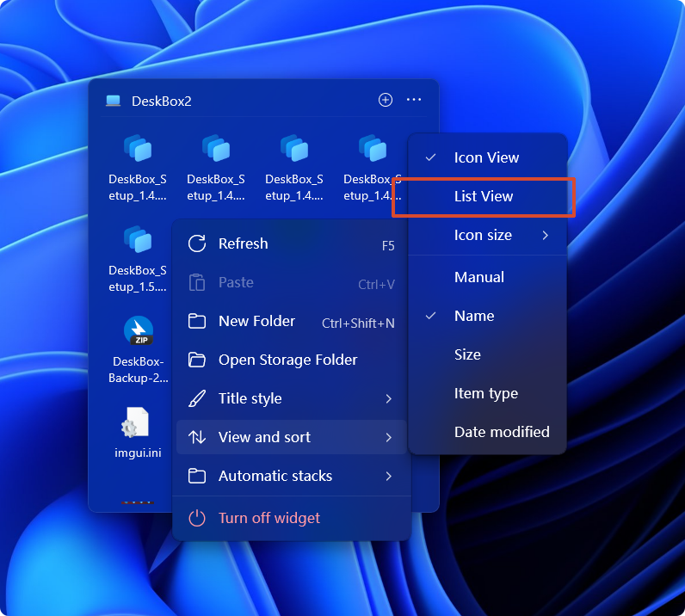
Task: Select Turn off widget
Action: pos(292,518)
